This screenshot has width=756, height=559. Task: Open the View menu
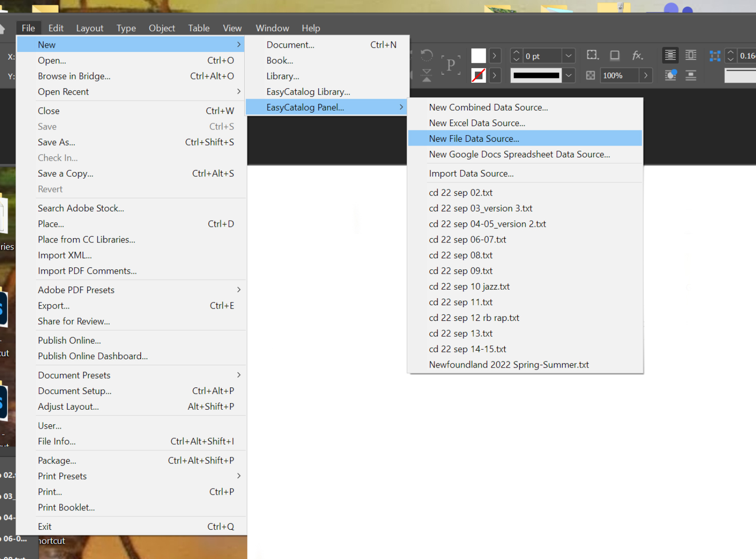[x=232, y=28]
